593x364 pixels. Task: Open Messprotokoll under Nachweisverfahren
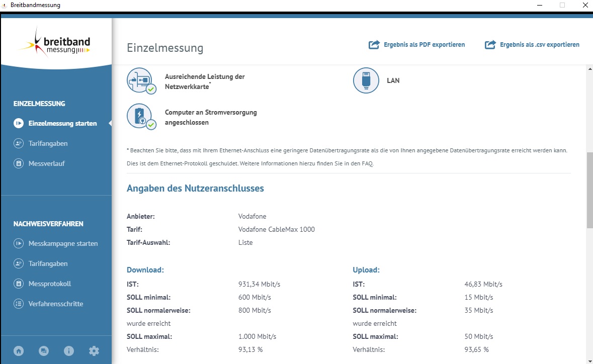point(50,284)
